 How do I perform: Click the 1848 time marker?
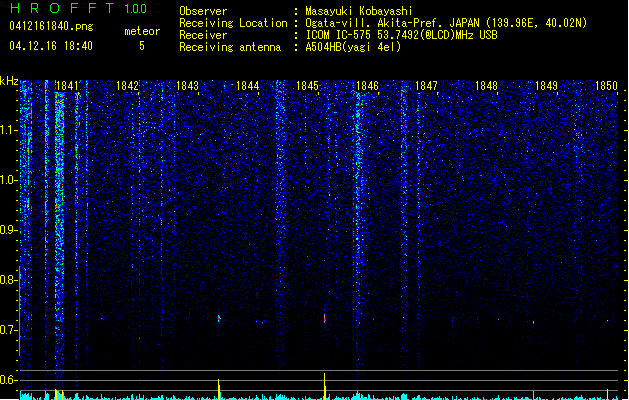[487, 86]
